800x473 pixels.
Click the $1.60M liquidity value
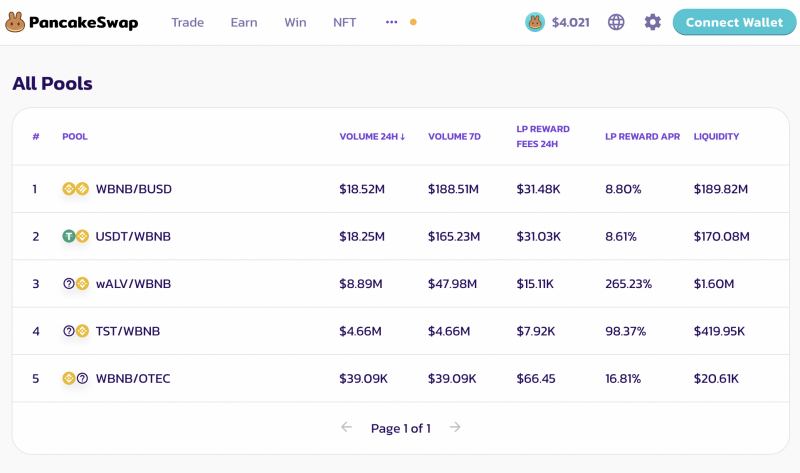pos(714,284)
